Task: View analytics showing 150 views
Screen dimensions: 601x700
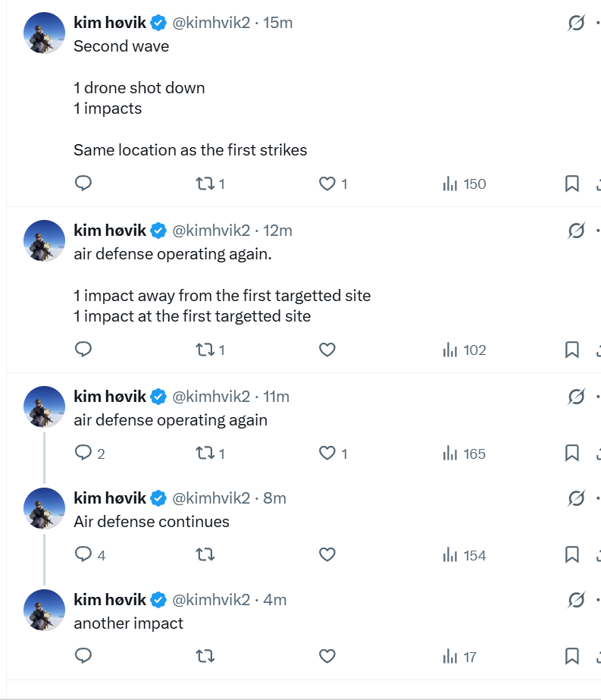Action: (464, 184)
